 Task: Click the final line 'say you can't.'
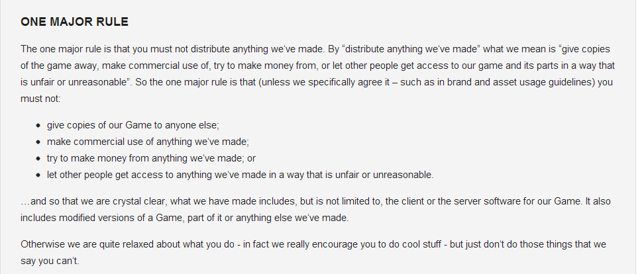click(50, 261)
